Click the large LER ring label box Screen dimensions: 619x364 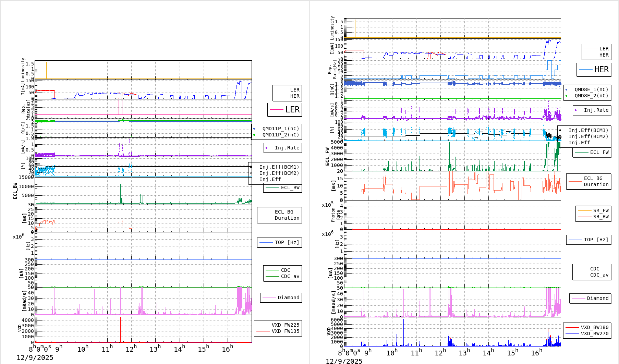click(x=285, y=110)
